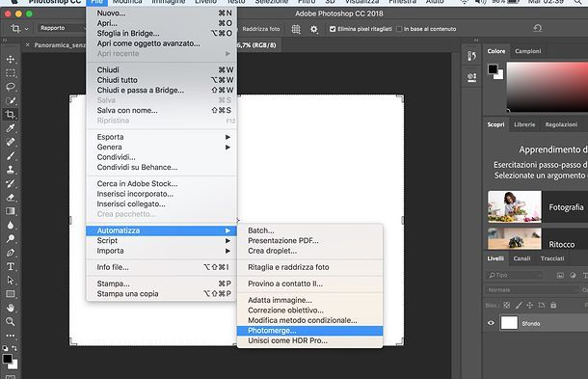
Task: Choose Photomerge from Automatizza submenu
Action: [x=310, y=331]
